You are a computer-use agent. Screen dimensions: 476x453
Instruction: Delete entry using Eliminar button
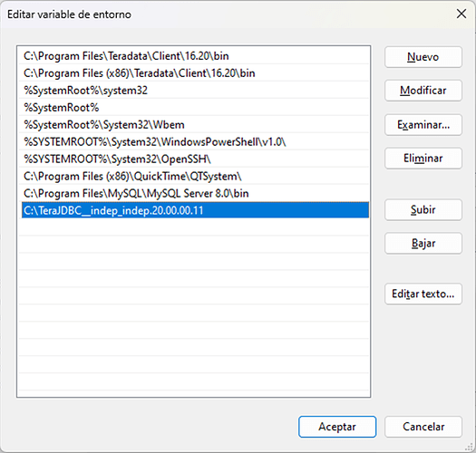423,159
